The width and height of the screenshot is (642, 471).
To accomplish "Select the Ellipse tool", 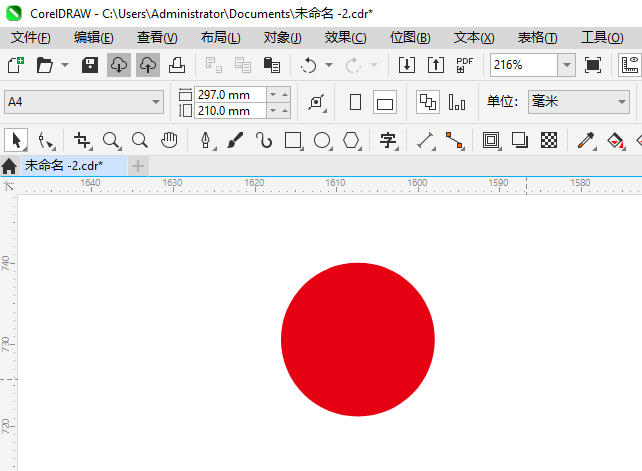I will coord(322,140).
